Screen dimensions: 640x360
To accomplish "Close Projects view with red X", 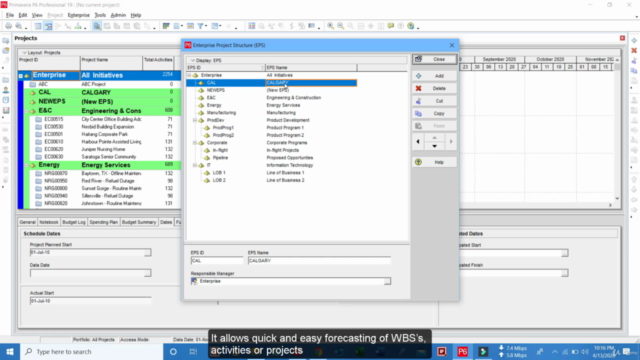I will tap(622, 38).
